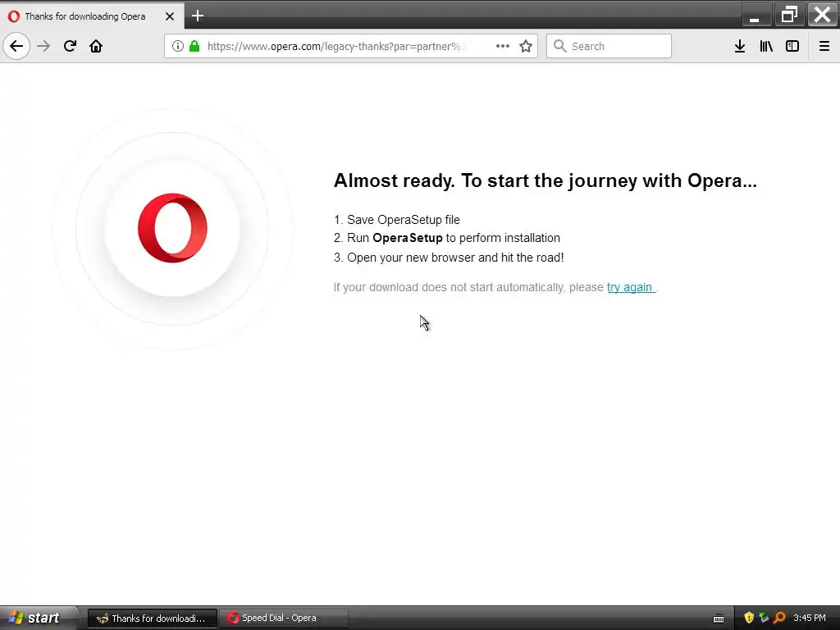
Task: Click 'Open your new browser and hit the road!'
Action: click(x=455, y=258)
